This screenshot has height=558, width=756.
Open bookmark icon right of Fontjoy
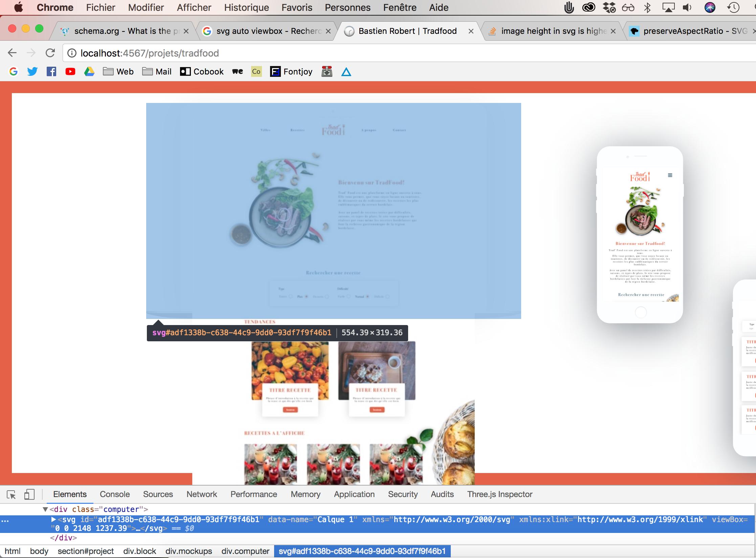pos(327,71)
